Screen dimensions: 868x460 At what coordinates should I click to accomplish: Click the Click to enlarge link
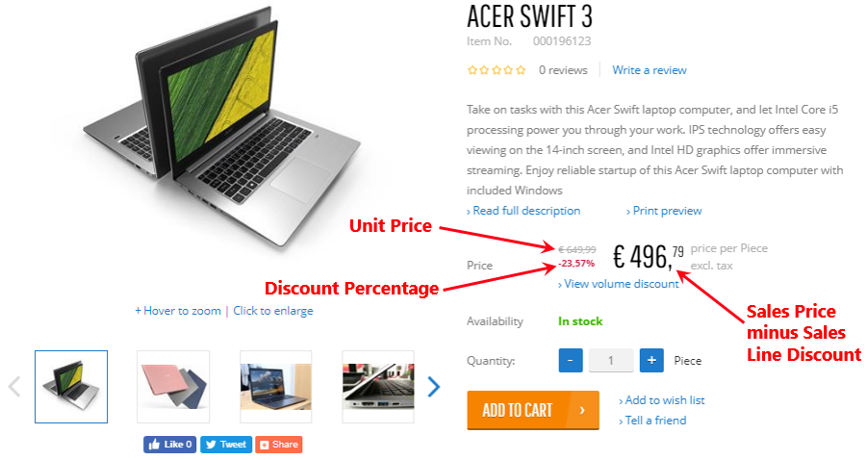[273, 311]
